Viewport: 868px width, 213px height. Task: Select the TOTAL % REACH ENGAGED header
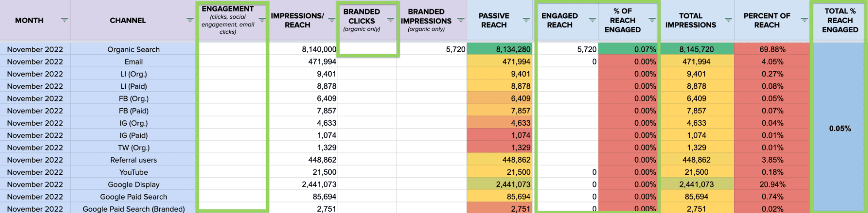pyautogui.click(x=840, y=20)
